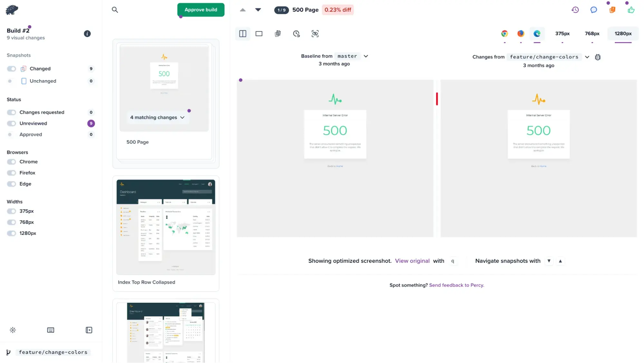The image size is (644, 363).
Task: Click the split-view comparison icon
Action: pyautogui.click(x=243, y=33)
